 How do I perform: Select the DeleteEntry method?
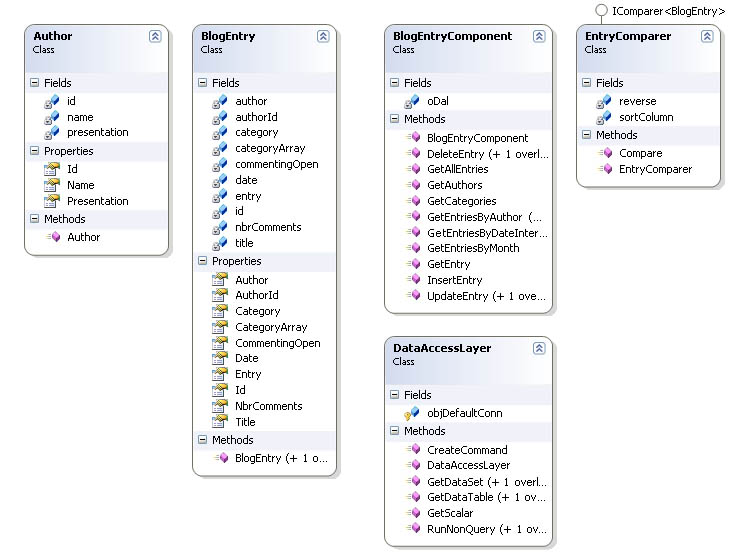488,154
